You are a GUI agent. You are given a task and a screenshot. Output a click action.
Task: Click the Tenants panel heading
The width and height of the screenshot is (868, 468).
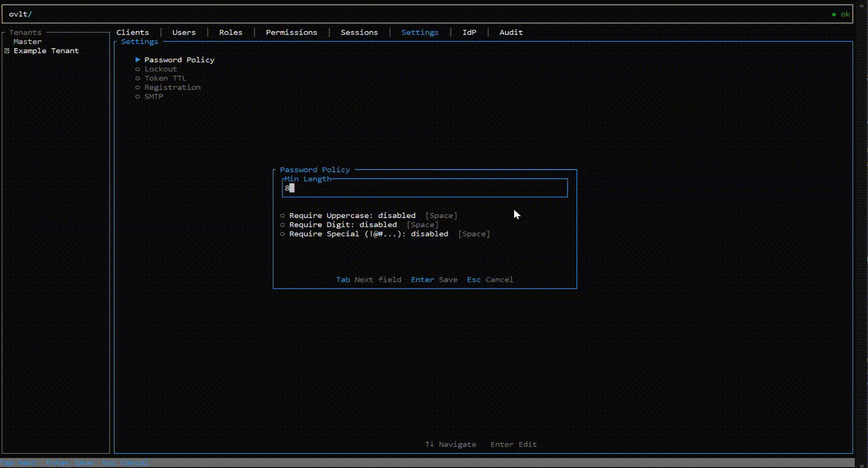pyautogui.click(x=25, y=32)
